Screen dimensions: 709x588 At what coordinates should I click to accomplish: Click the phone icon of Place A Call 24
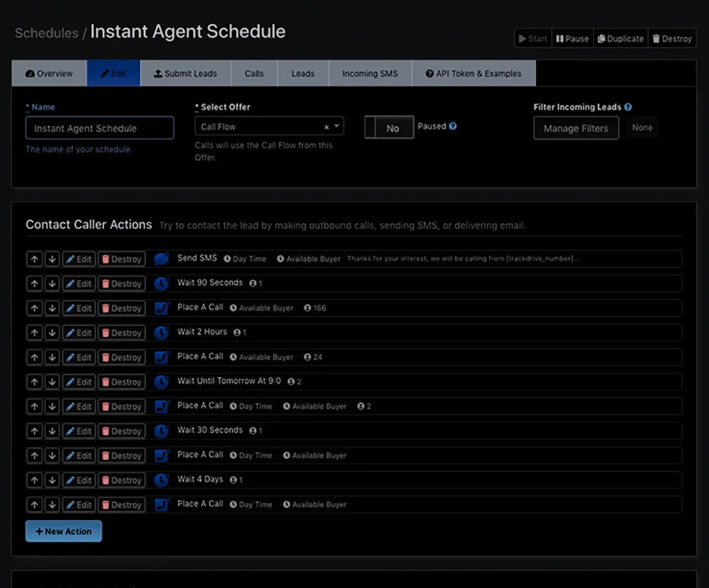click(161, 357)
